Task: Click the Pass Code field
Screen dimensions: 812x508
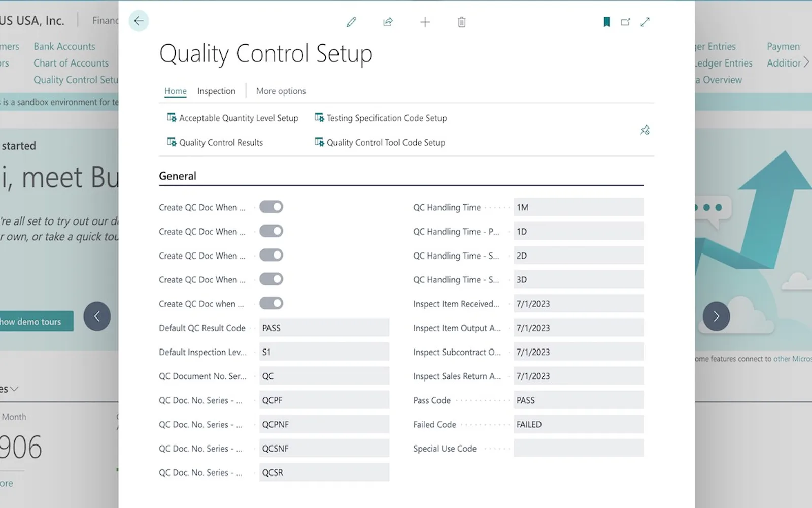Action: (x=579, y=400)
